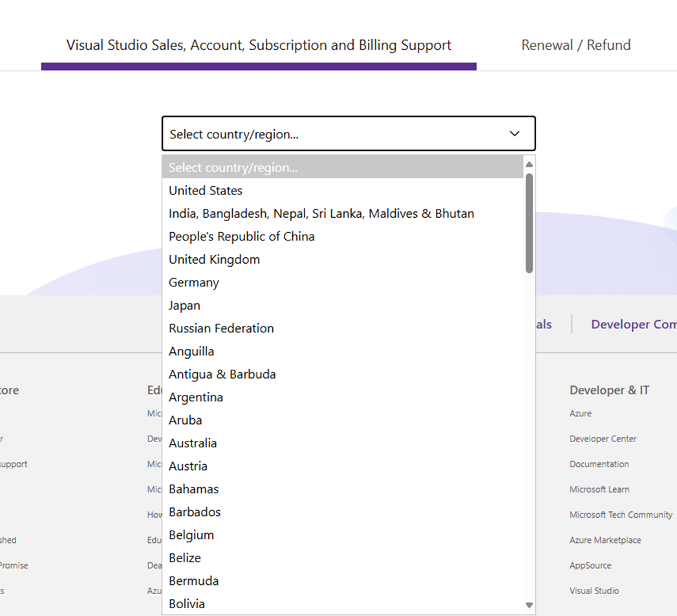
Task: Select the placeholder 'Select country/region...' option
Action: click(343, 167)
